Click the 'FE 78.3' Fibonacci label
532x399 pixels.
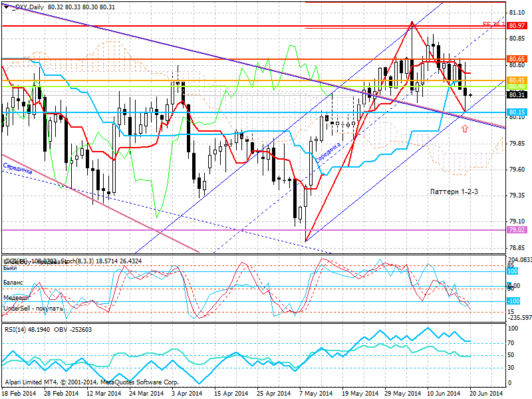click(493, 24)
